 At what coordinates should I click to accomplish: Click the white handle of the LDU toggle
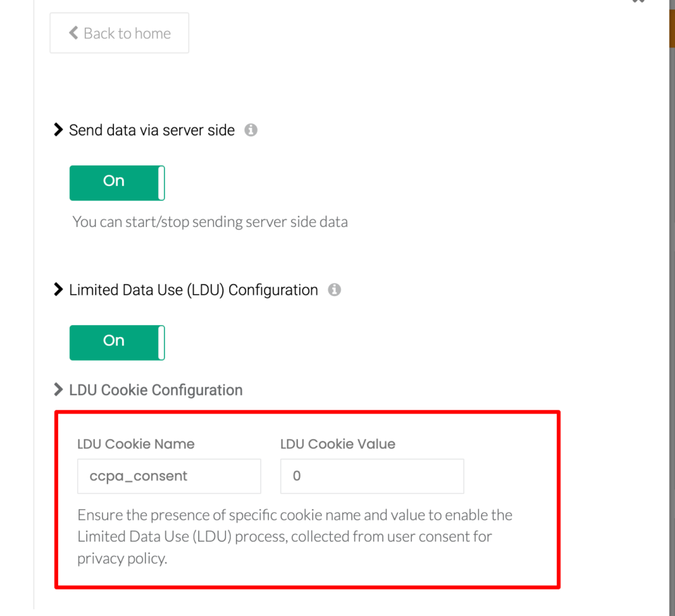pyautogui.click(x=161, y=342)
